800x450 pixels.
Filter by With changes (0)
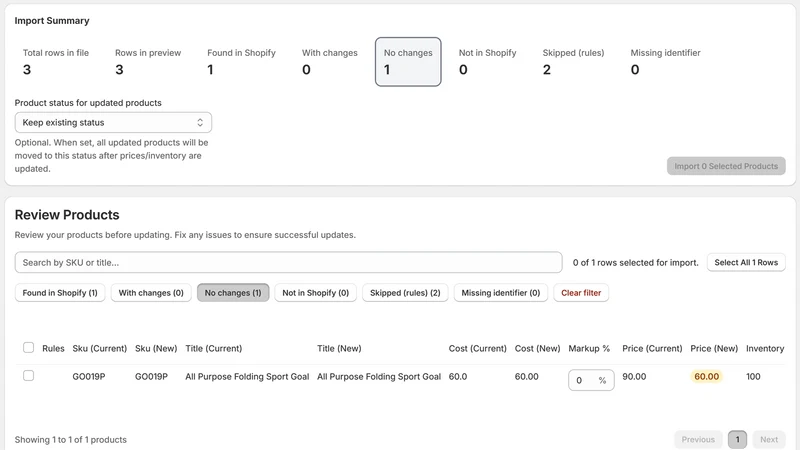[151, 293]
